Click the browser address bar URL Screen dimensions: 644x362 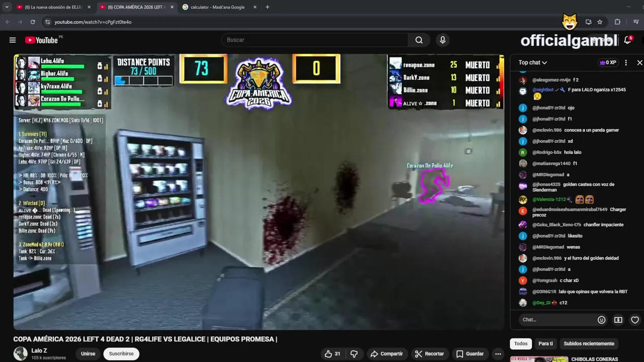[x=93, y=22]
